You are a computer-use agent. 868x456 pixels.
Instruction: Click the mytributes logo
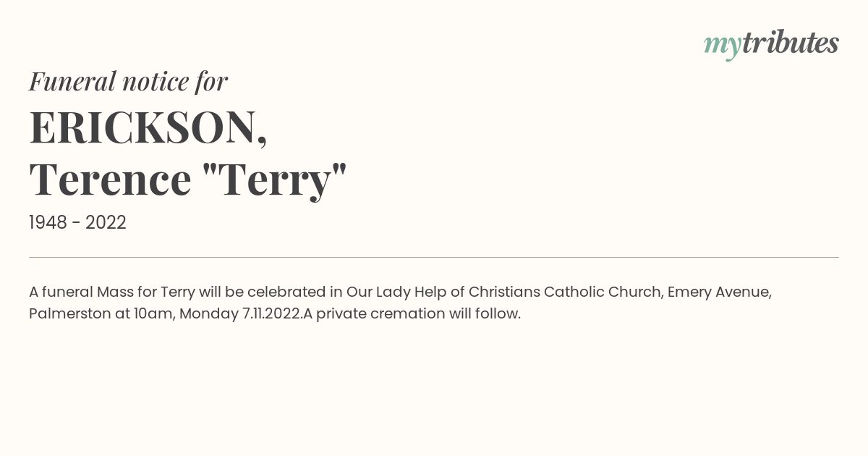pyautogui.click(x=771, y=44)
